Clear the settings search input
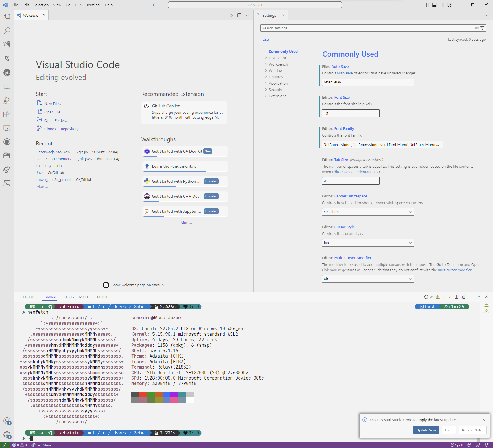This screenshot has height=448, width=493. tap(477, 28)
